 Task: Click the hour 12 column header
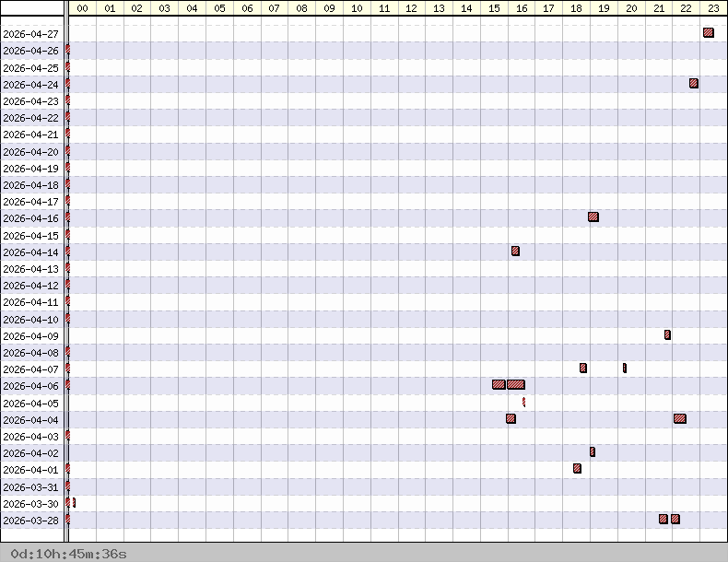point(411,8)
